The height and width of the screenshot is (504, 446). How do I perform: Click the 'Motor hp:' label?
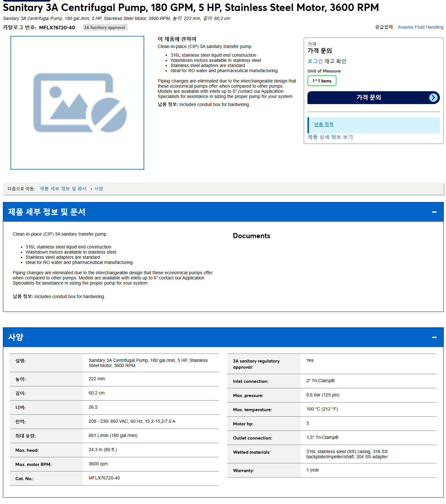click(243, 424)
